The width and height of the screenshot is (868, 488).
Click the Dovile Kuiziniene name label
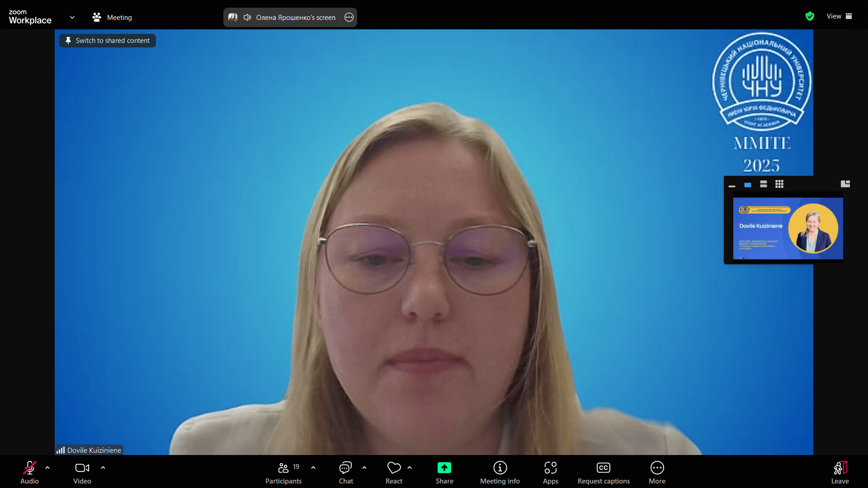pos(94,450)
